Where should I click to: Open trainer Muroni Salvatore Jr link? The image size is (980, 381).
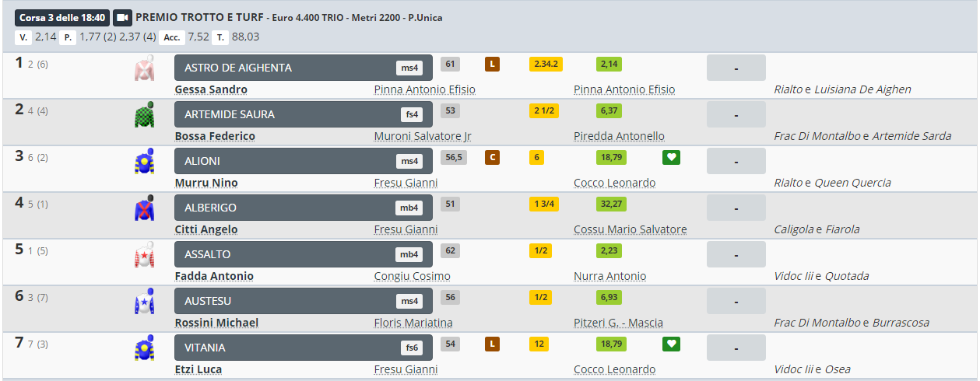(x=423, y=136)
